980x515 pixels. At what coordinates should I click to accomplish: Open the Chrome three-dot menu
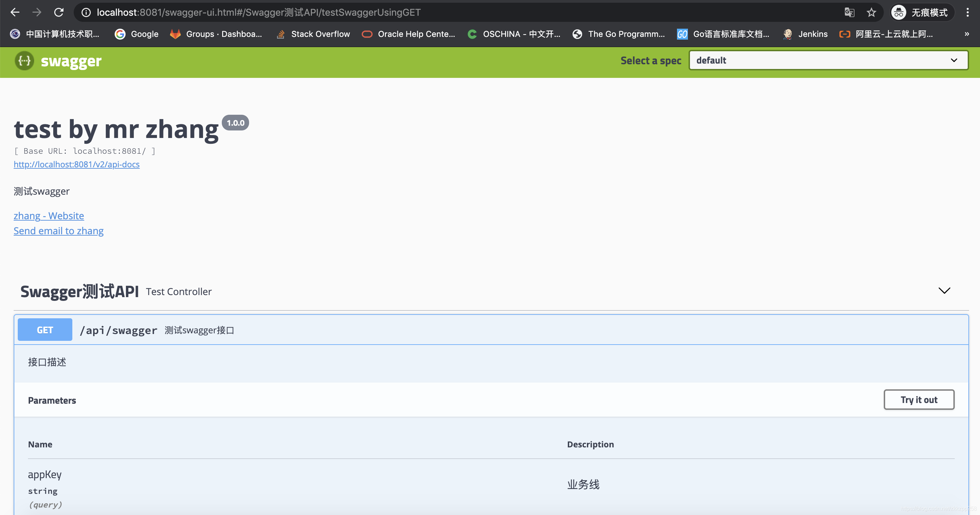coord(967,12)
